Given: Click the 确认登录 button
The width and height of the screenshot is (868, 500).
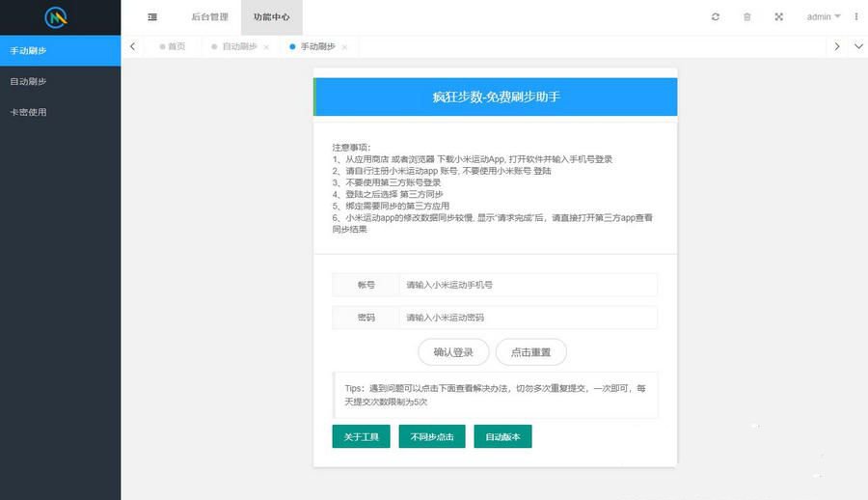Looking at the screenshot, I should (x=453, y=352).
